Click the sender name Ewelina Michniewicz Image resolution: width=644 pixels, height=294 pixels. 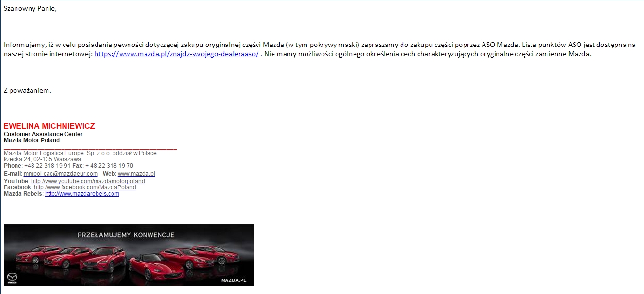coord(49,126)
